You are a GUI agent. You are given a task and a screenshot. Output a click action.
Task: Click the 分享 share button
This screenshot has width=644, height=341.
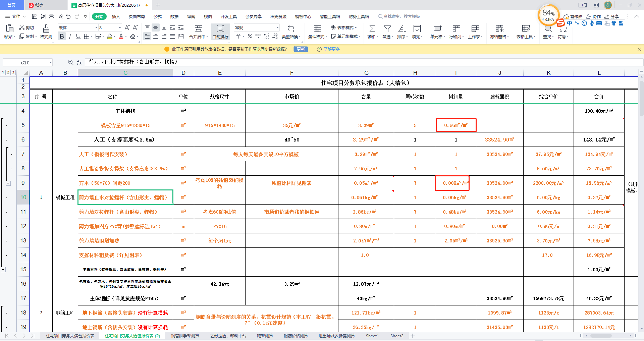[x=611, y=16]
